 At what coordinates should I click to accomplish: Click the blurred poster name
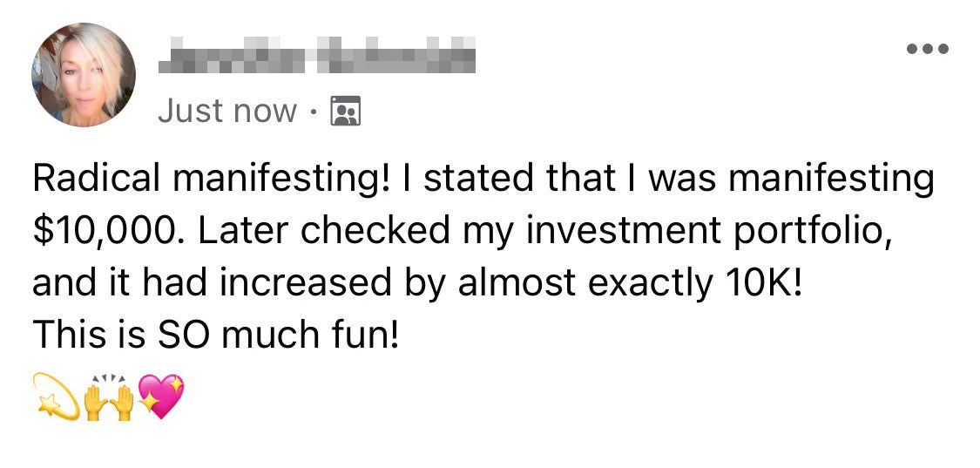click(317, 52)
